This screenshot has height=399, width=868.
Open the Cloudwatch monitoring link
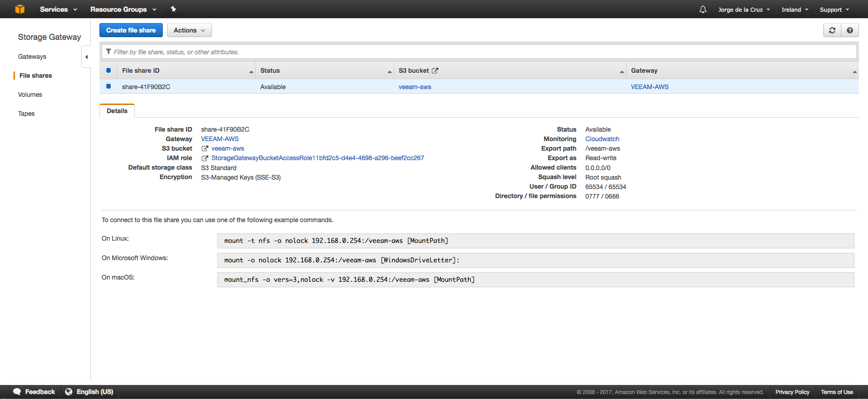[x=602, y=139]
